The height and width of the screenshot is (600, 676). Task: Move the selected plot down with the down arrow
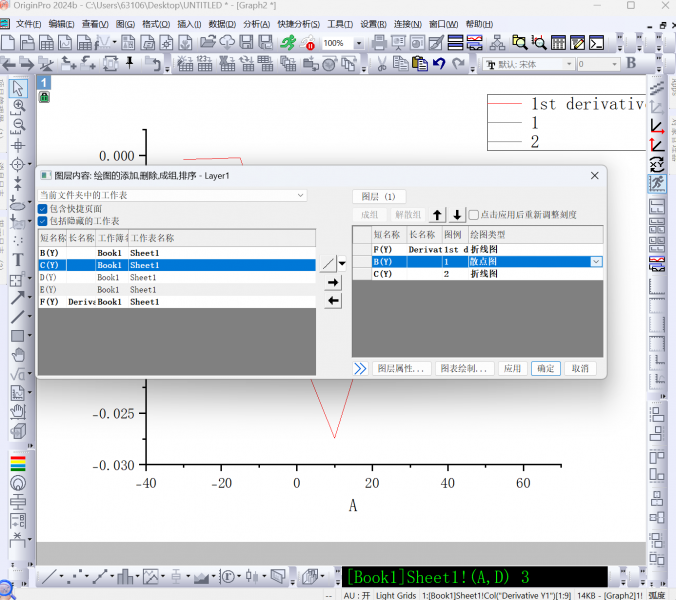click(x=457, y=215)
